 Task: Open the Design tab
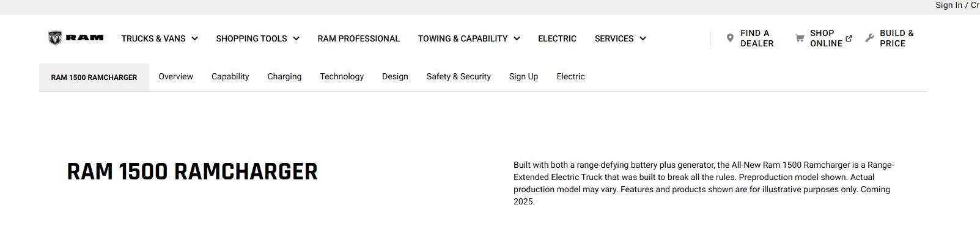(395, 76)
